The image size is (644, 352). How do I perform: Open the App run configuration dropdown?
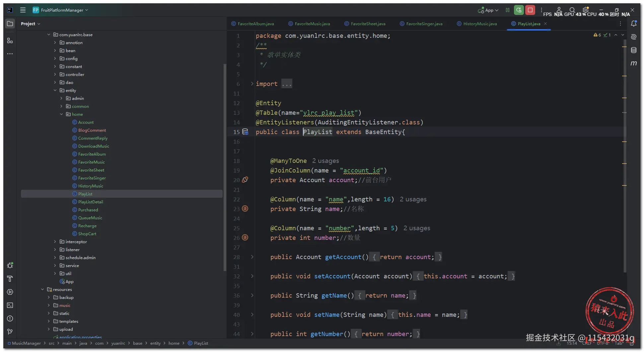tap(488, 10)
